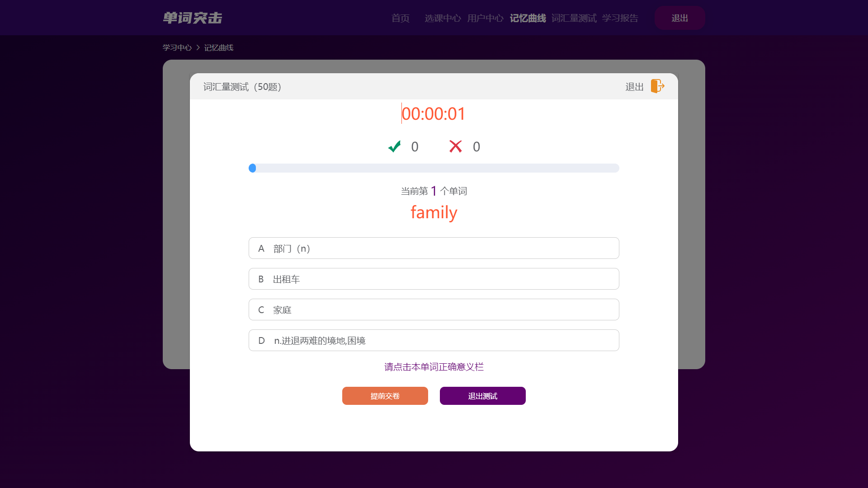This screenshot has height=488, width=868.
Task: Open 用户中心 navigation item
Action: click(485, 18)
